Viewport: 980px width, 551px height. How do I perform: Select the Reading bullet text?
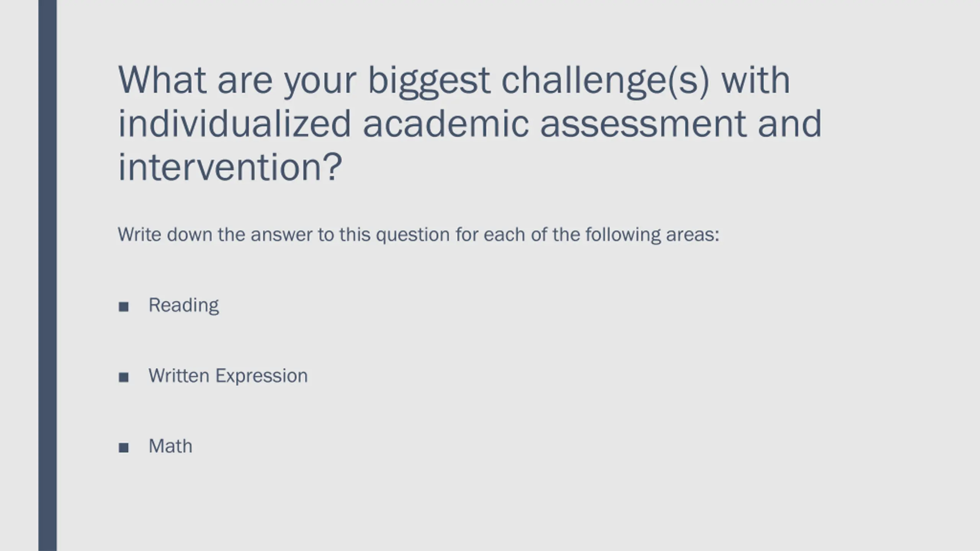pyautogui.click(x=184, y=306)
